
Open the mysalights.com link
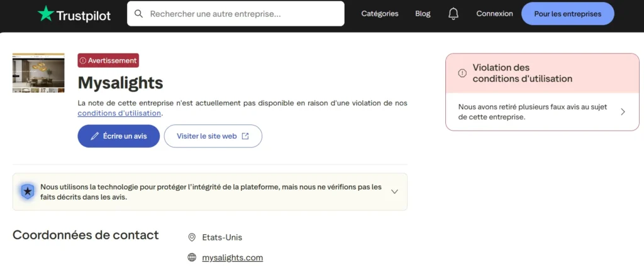point(233,258)
